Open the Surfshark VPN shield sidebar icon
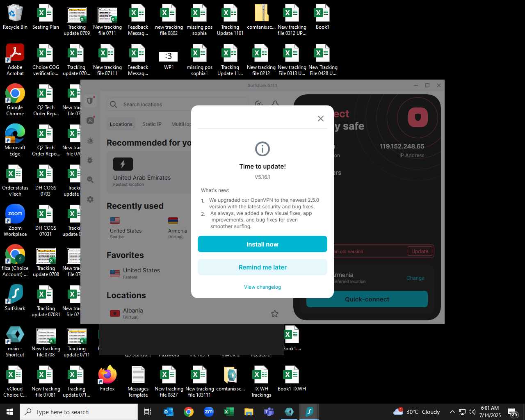This screenshot has height=420, width=525. point(90,101)
